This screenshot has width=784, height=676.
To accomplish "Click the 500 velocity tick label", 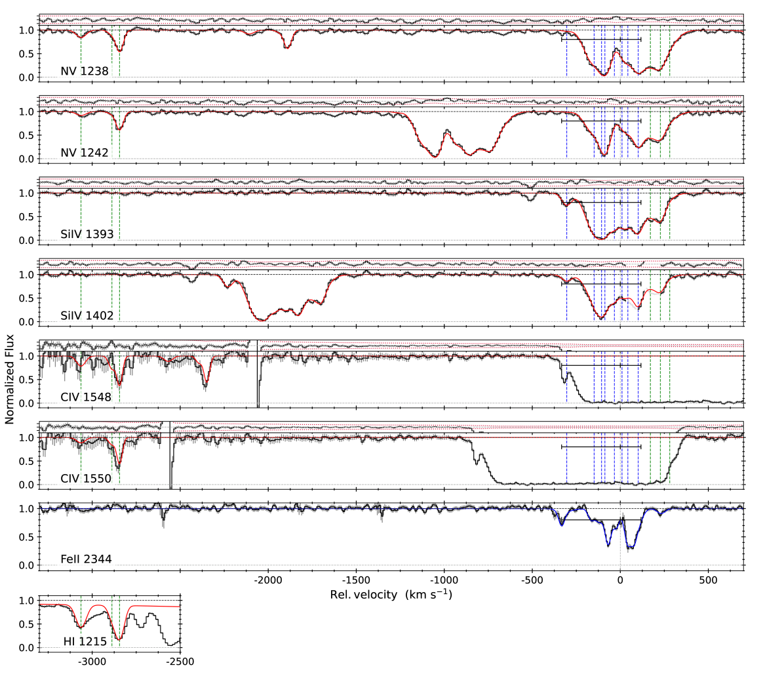I will [708, 580].
